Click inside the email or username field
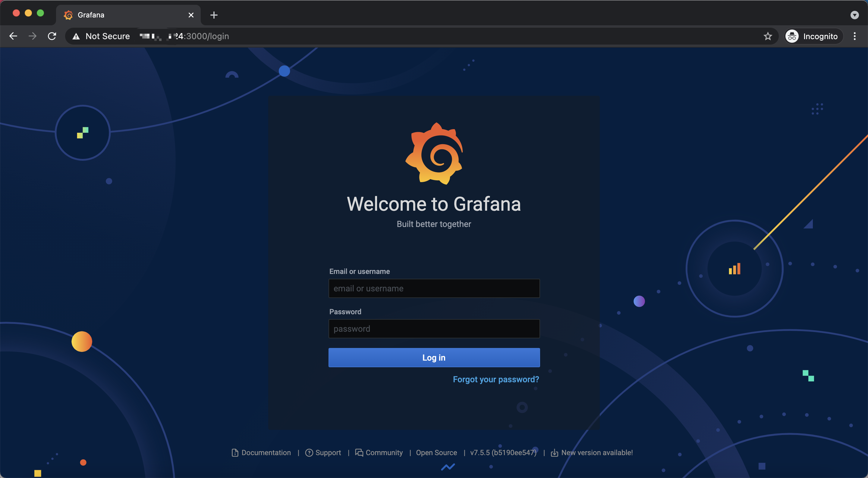This screenshot has height=478, width=868. tap(434, 288)
